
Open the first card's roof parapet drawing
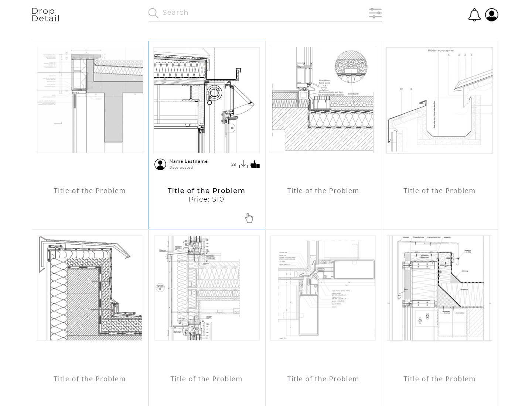pyautogui.click(x=90, y=100)
